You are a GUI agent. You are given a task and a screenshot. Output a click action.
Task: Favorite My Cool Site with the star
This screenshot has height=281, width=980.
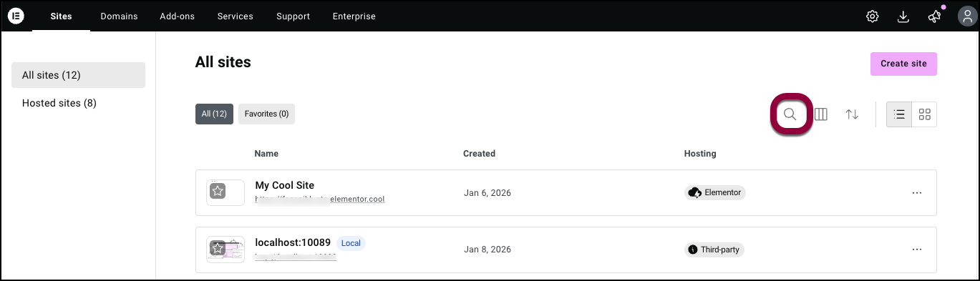tap(218, 192)
